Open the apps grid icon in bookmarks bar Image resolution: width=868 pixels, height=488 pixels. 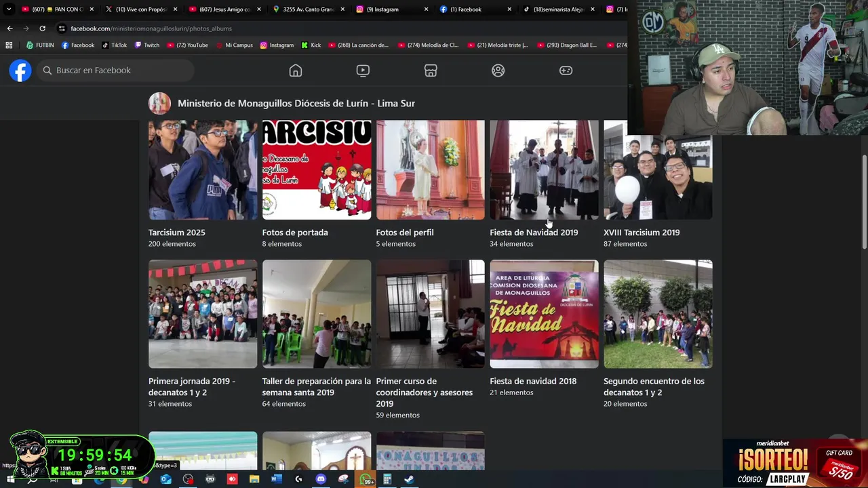[x=9, y=45]
